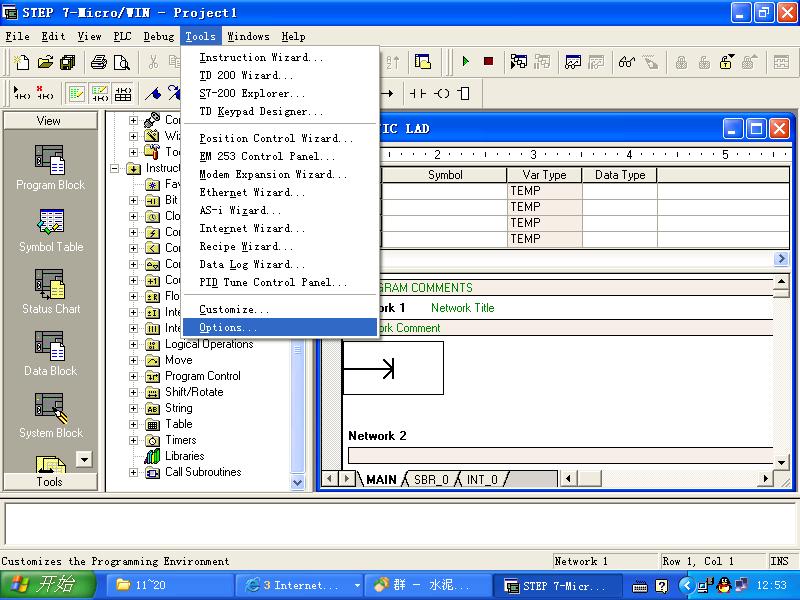Click the chart status toolbar icon
Image resolution: width=800 pixels, height=600 pixels.
tap(573, 62)
